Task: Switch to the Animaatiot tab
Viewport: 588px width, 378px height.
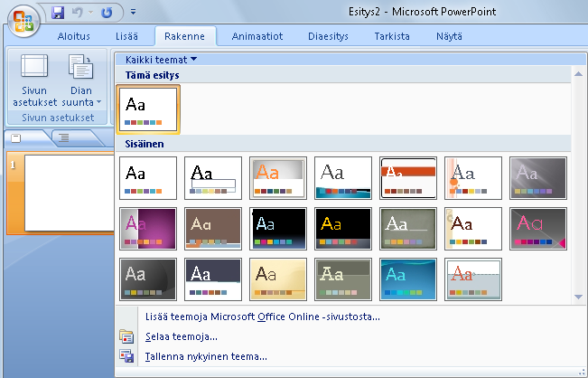Action: pyautogui.click(x=257, y=36)
